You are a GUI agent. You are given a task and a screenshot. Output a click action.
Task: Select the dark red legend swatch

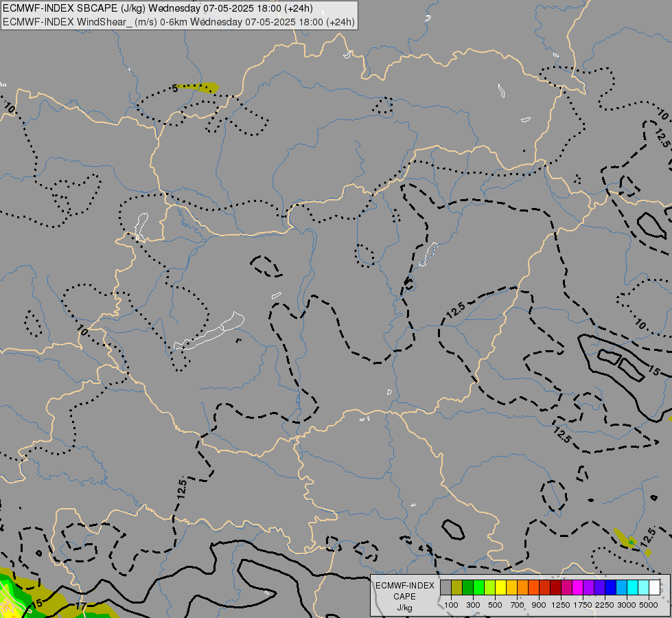pyautogui.click(x=556, y=587)
